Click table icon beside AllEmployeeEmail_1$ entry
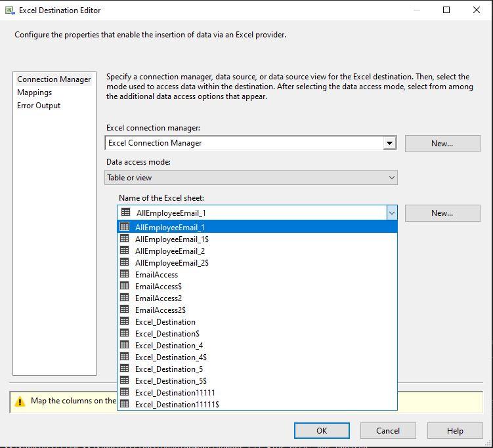 click(125, 239)
